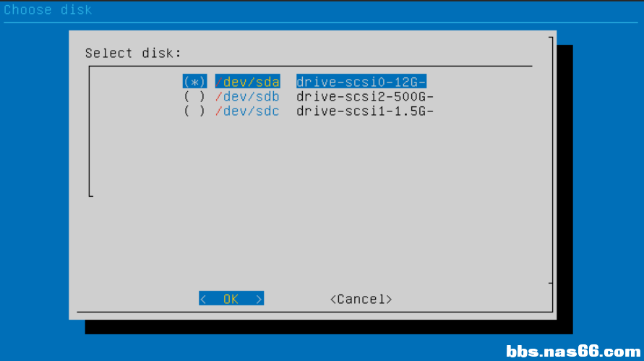
Task: Click the drive-scsi1-1.5G- description text
Action: [365, 111]
